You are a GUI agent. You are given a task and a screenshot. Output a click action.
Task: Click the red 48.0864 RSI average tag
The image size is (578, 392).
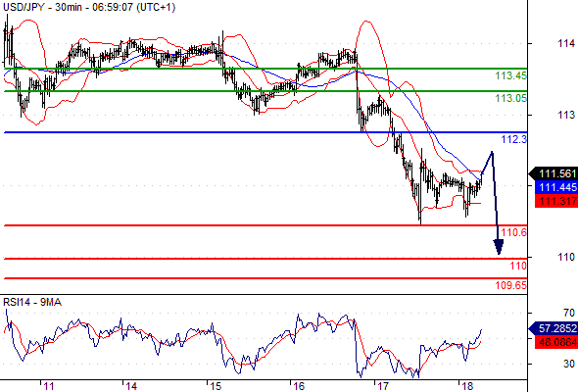(556, 342)
